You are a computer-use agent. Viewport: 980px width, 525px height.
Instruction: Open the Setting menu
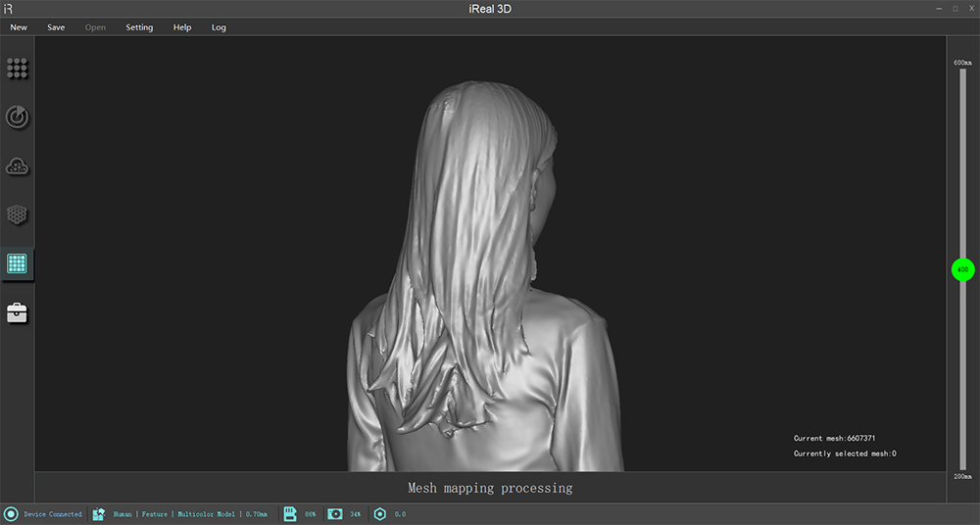point(139,27)
